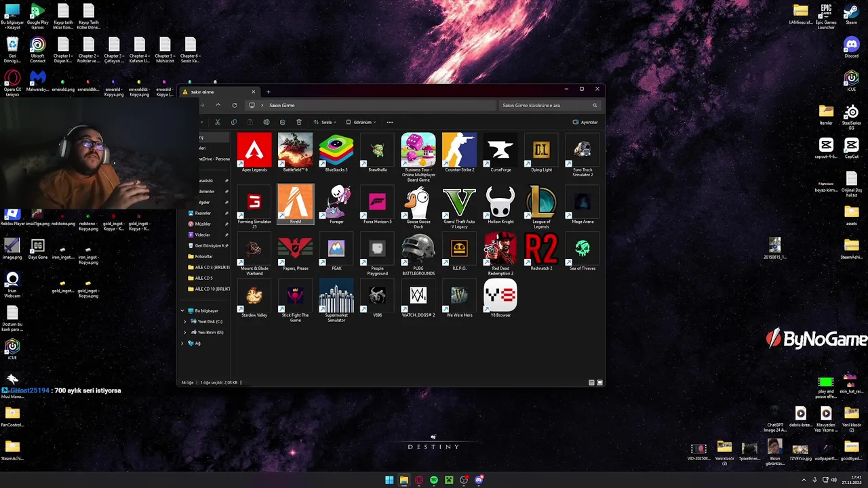The width and height of the screenshot is (868, 488).
Task: Select the Brawlhalla shortcut
Action: [x=377, y=153]
